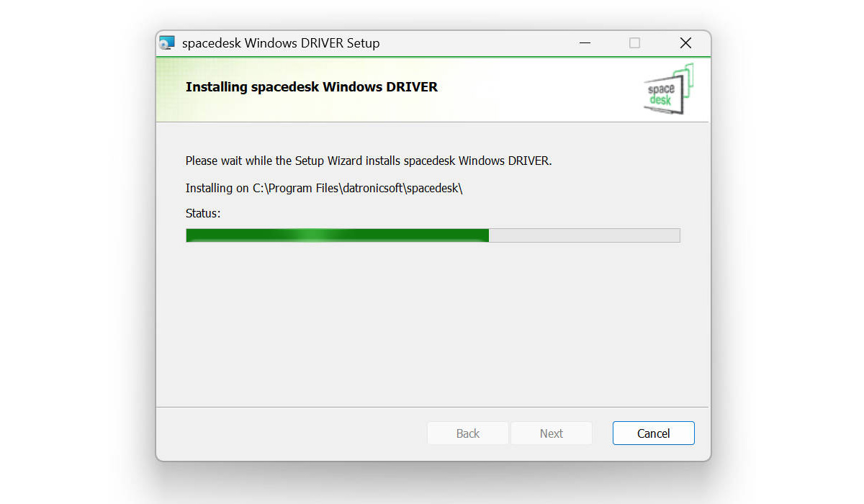Click the empty area below the progress bar

[x=433, y=324]
